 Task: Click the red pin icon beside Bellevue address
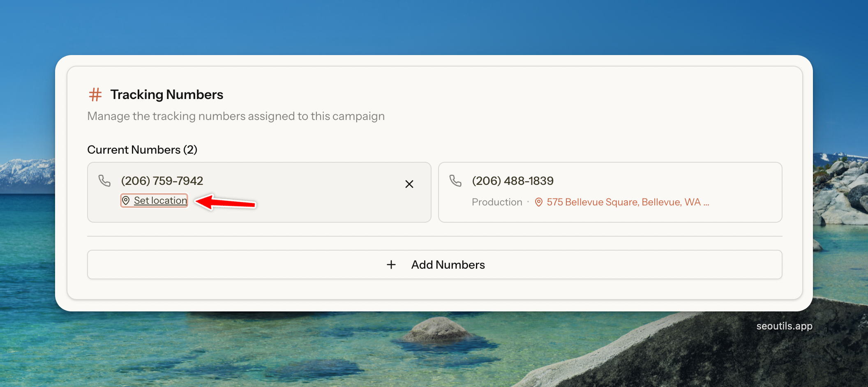tap(538, 202)
